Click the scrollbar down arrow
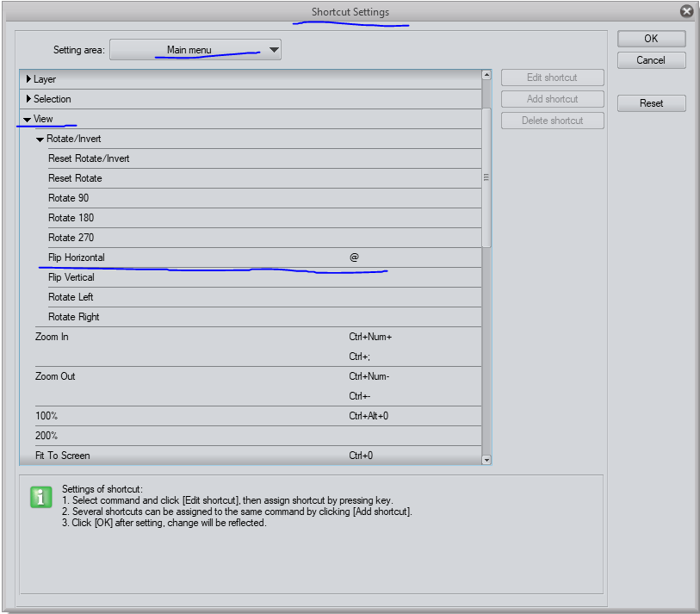Image resolution: width=700 pixels, height=614 pixels. coord(486,460)
